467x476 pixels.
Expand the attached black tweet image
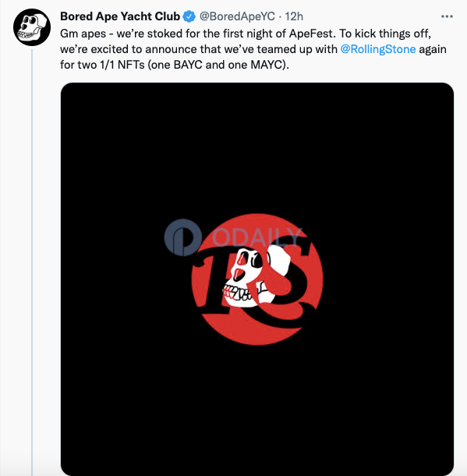[x=257, y=279]
